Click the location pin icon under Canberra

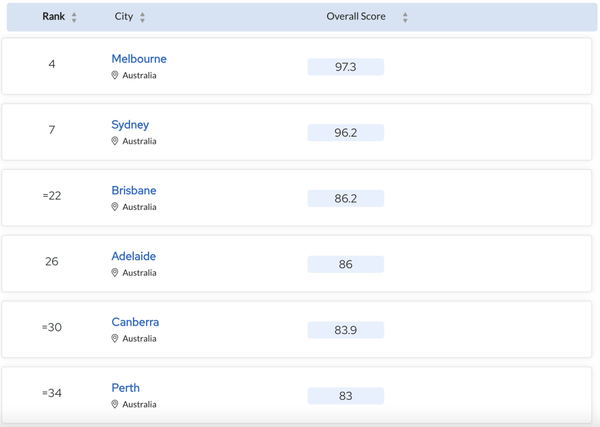[x=115, y=339]
